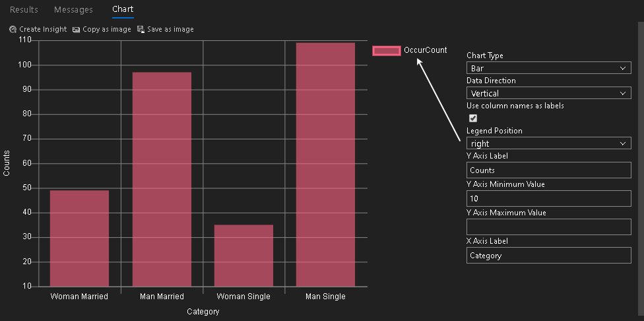The image size is (644, 321).
Task: Click the Man Married bar
Action: point(162,179)
